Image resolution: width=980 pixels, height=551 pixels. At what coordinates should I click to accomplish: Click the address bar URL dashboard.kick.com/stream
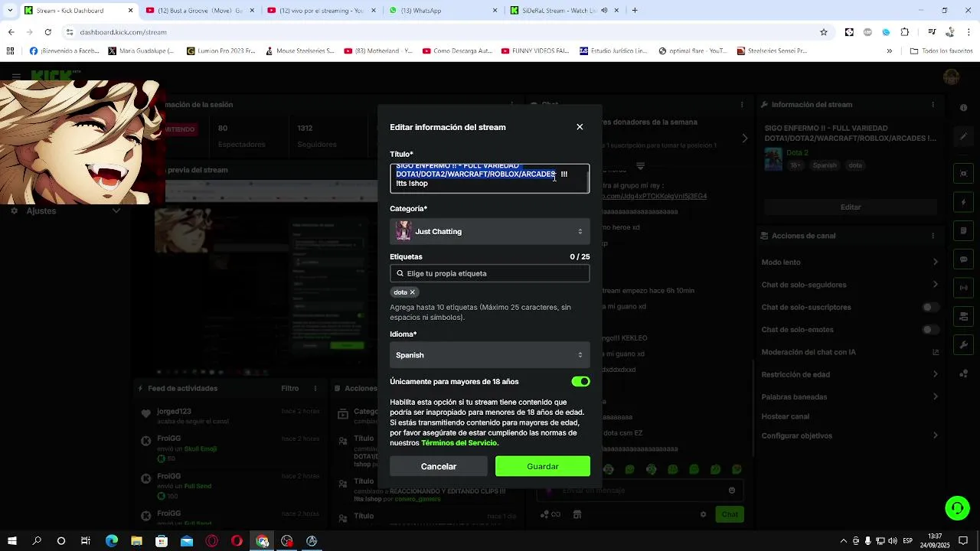(123, 32)
